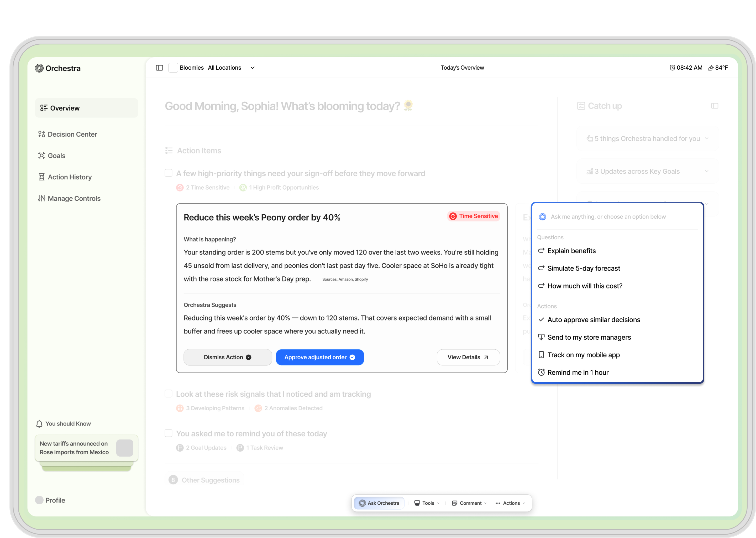Screen dimensions: 756x538
Task: Check the remind you today checkbox
Action: click(169, 433)
